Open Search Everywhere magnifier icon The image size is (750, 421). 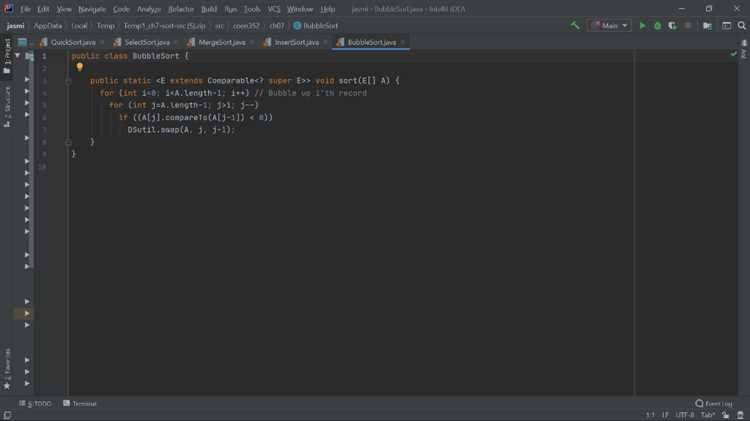(741, 25)
